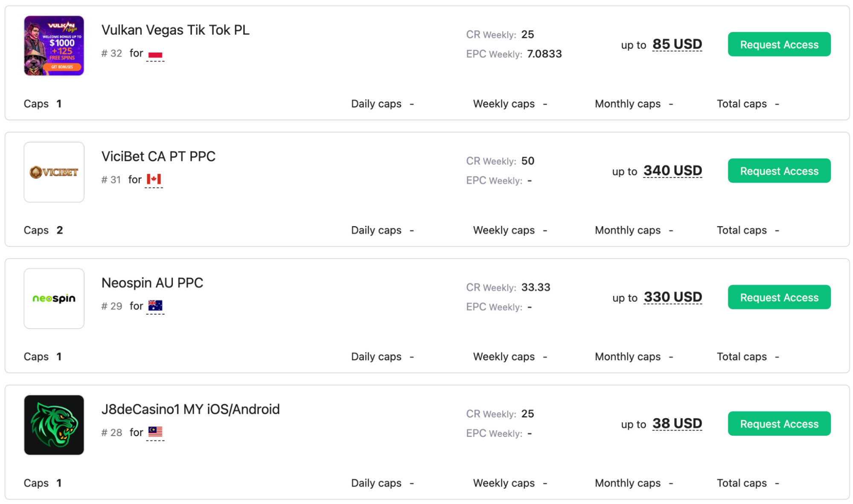Open the Neospin logo thumbnail

coord(54,298)
